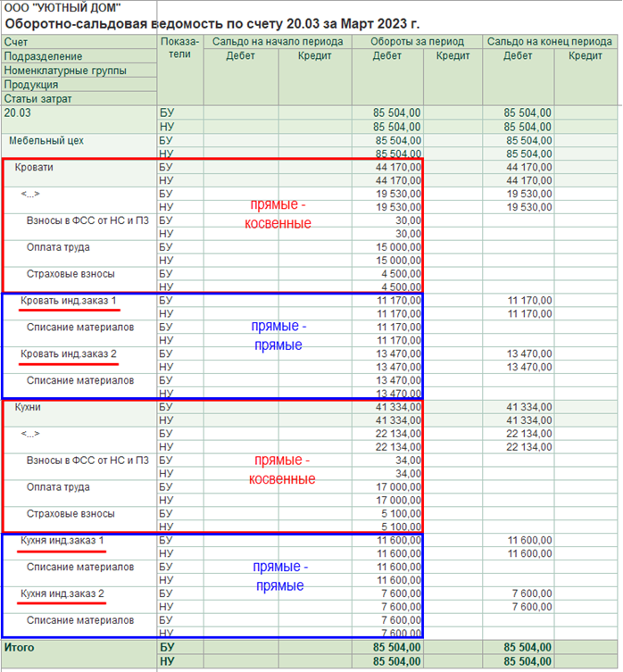
Task: Select БУ turnover 17 000,00 for Кухни Оплата труда
Action: (398, 487)
